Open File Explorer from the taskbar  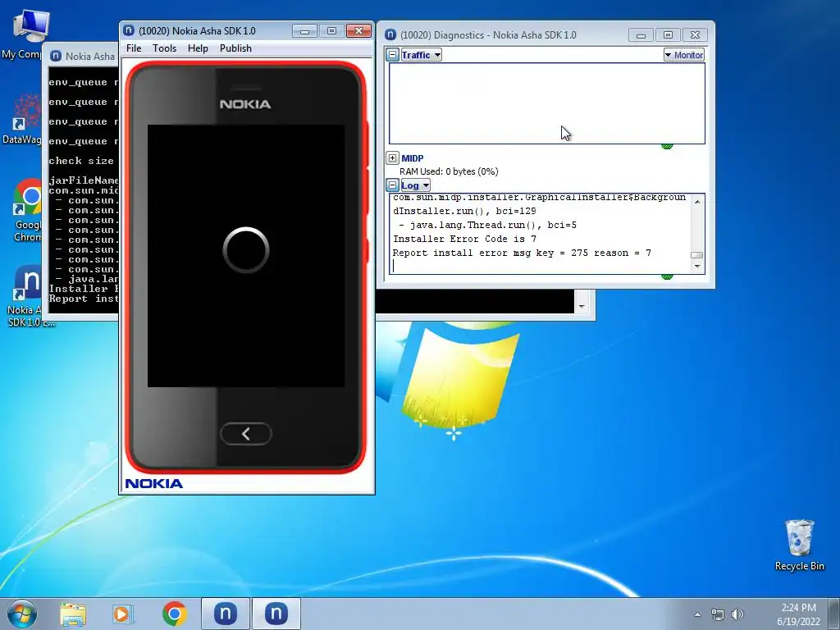[73, 614]
